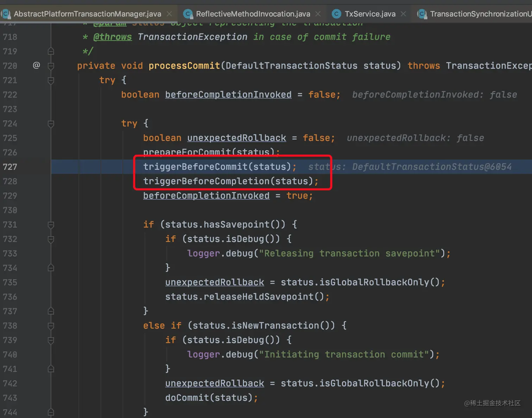Image resolution: width=532 pixels, height=418 pixels.
Task: Click "processCommit" method name on line 720
Action: (184, 66)
